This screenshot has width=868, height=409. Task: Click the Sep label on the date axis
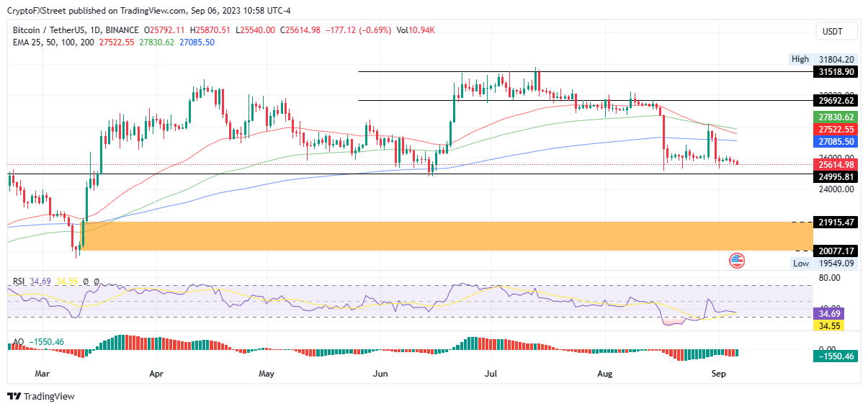(x=718, y=374)
